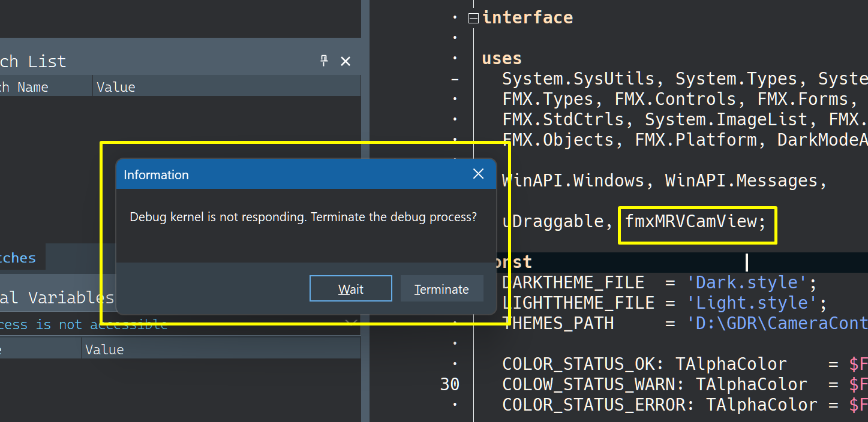Switch to the Watches tab
Screen dimensions: 868x422
[x=18, y=258]
